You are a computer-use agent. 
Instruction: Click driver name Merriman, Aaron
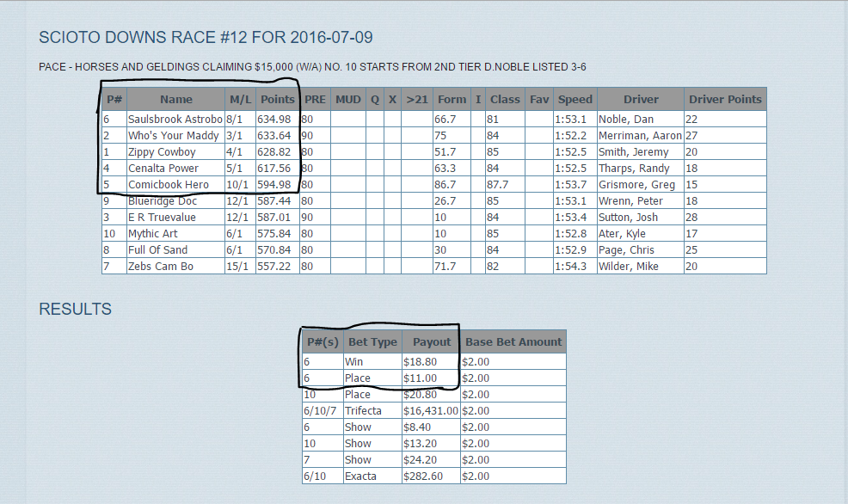coord(640,135)
